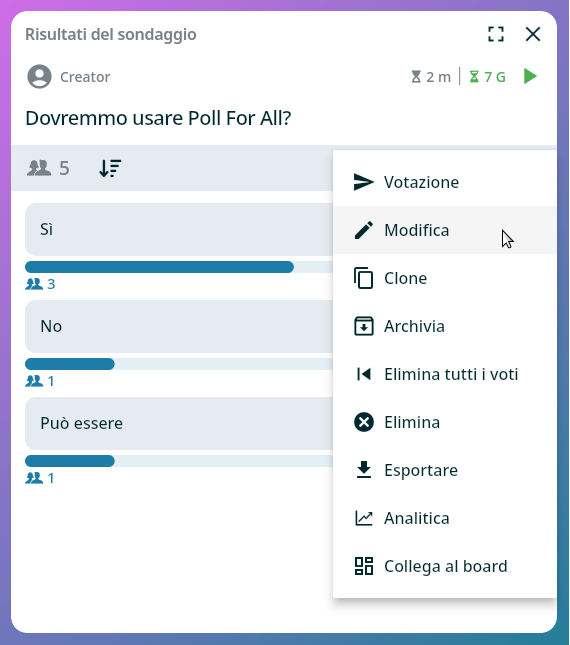This screenshot has width=570, height=645.
Task: Select Collega al board option
Action: point(445,566)
